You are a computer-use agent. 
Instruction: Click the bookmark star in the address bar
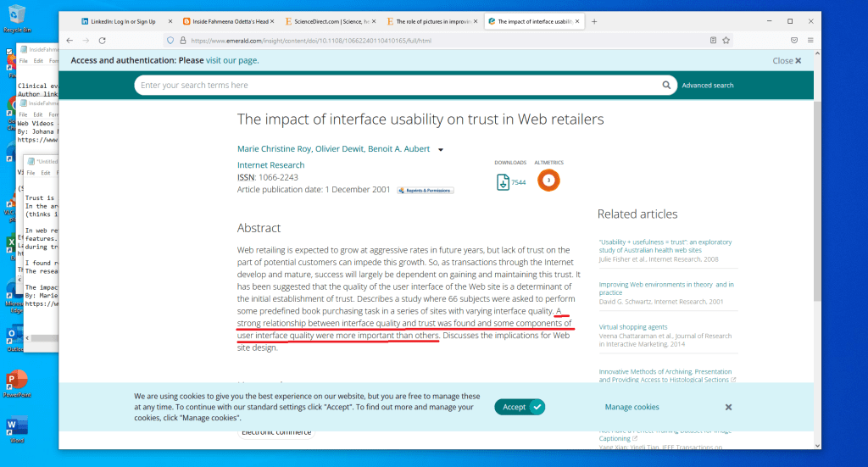pos(726,40)
